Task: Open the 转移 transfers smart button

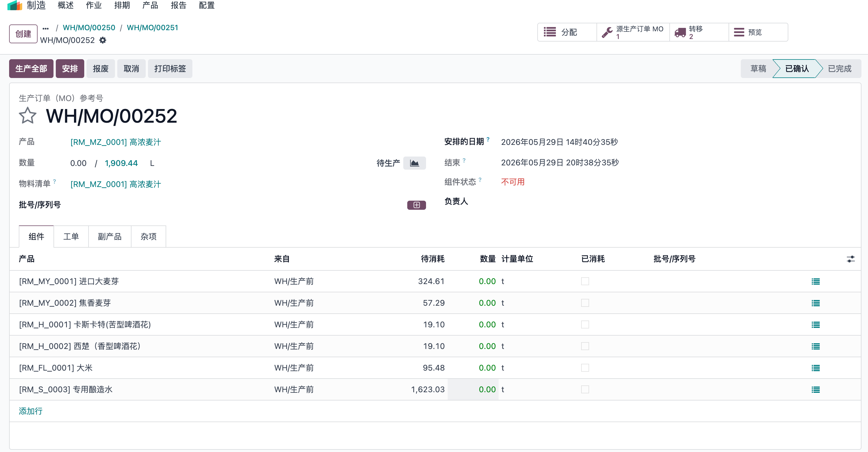Action: pyautogui.click(x=699, y=32)
